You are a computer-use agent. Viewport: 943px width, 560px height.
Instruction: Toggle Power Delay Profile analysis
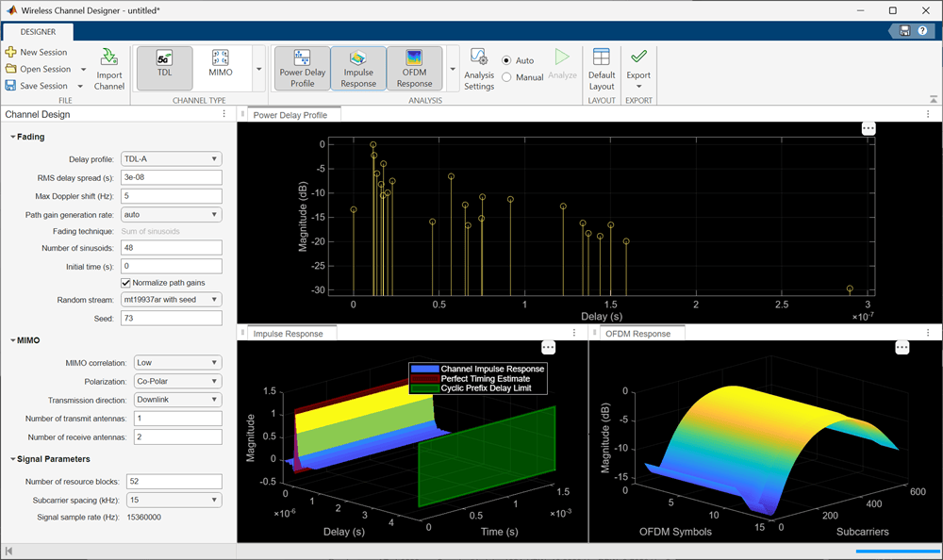(x=303, y=68)
